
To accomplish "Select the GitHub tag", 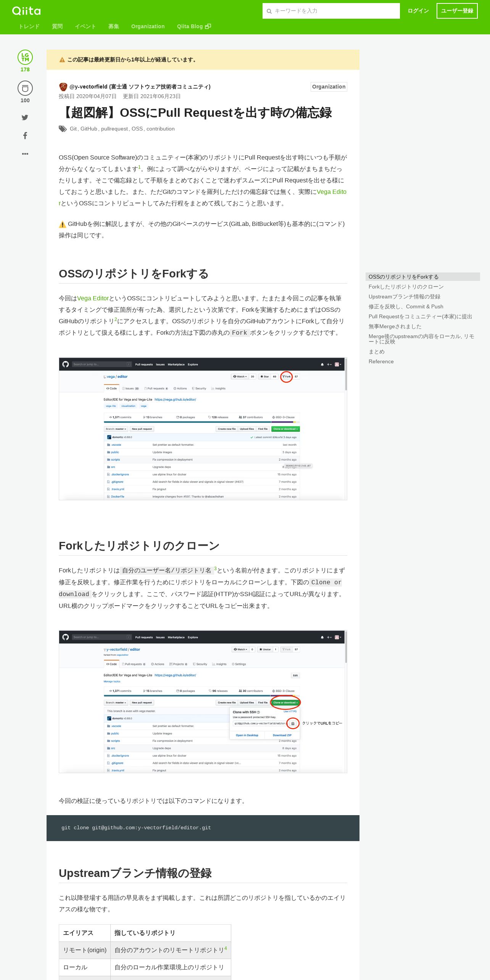I will click(x=89, y=129).
